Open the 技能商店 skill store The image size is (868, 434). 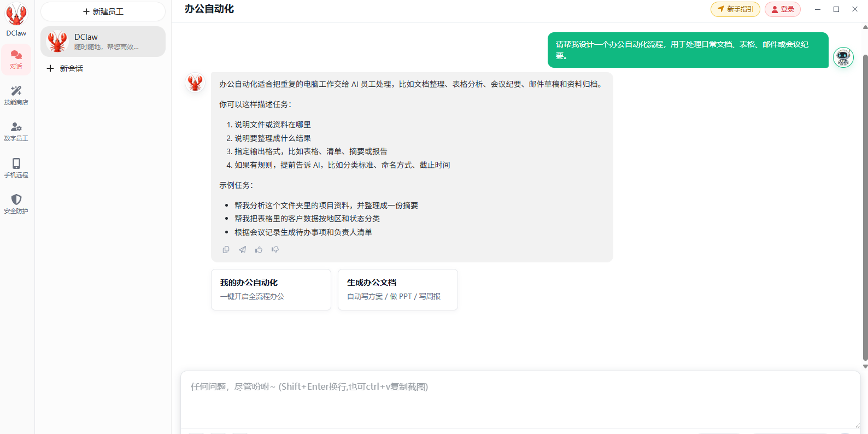click(16, 95)
